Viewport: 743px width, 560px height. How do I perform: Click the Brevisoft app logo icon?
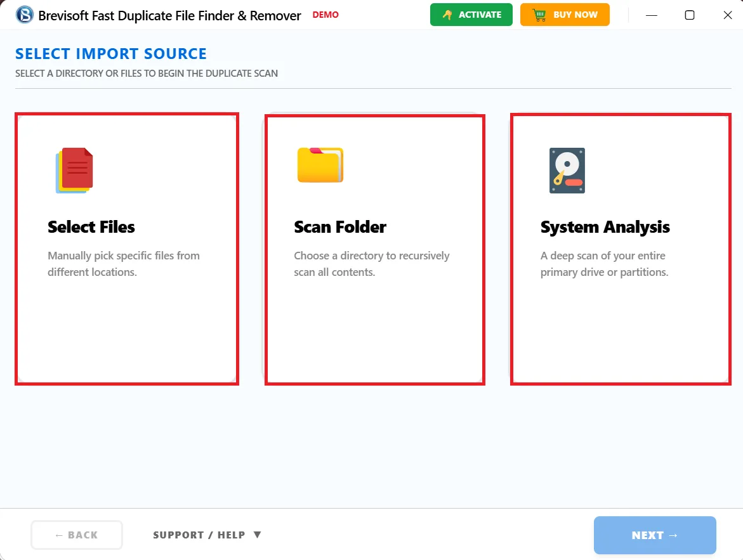[25, 15]
